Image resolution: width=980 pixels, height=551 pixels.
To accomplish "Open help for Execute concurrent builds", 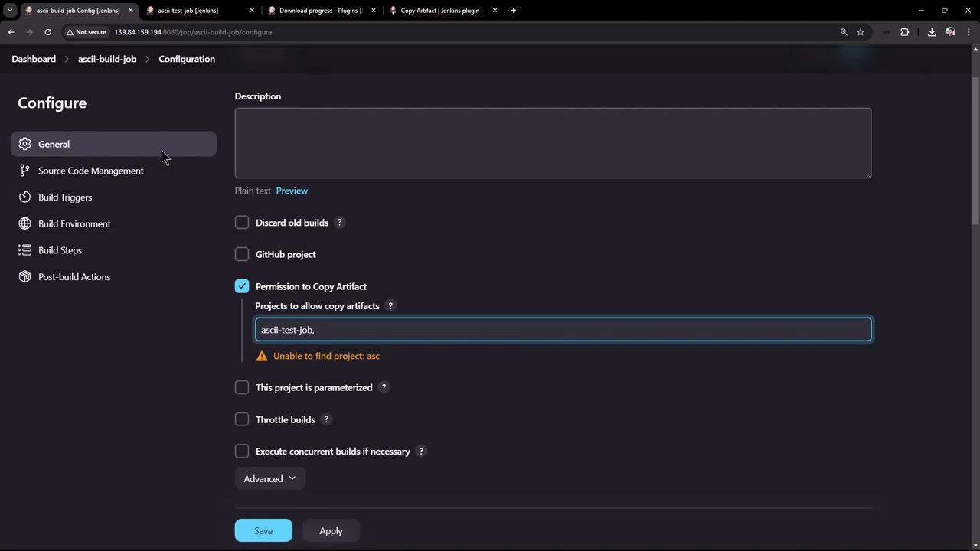I will [421, 452].
